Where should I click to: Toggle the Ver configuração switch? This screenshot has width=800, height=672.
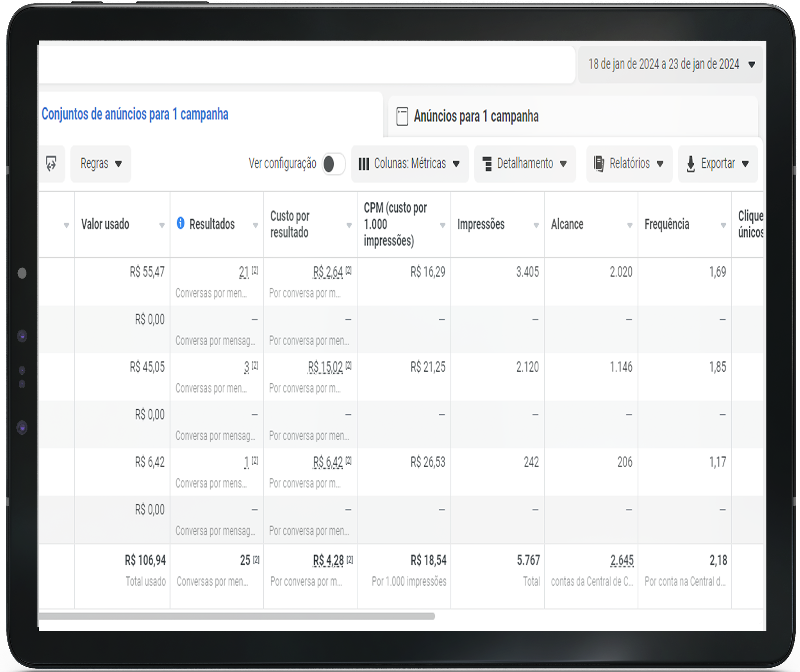[x=333, y=164]
